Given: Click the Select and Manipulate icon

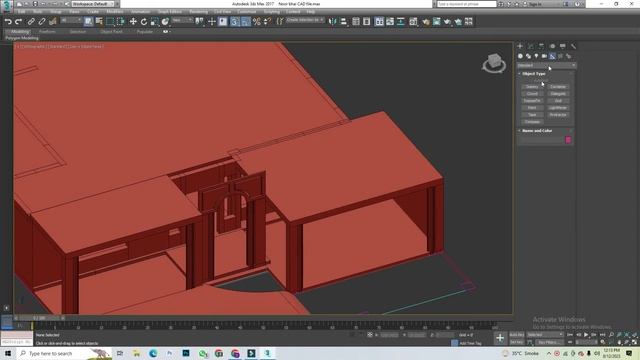Looking at the screenshot, I should click(212, 22).
